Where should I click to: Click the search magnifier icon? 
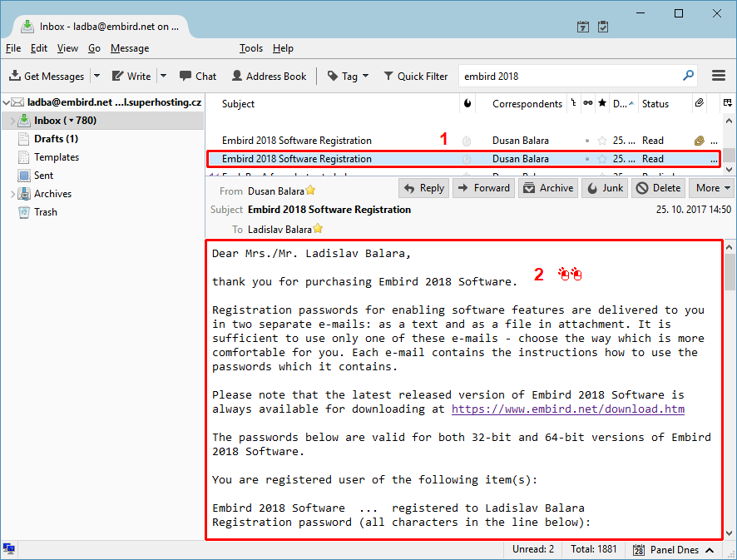click(x=688, y=76)
